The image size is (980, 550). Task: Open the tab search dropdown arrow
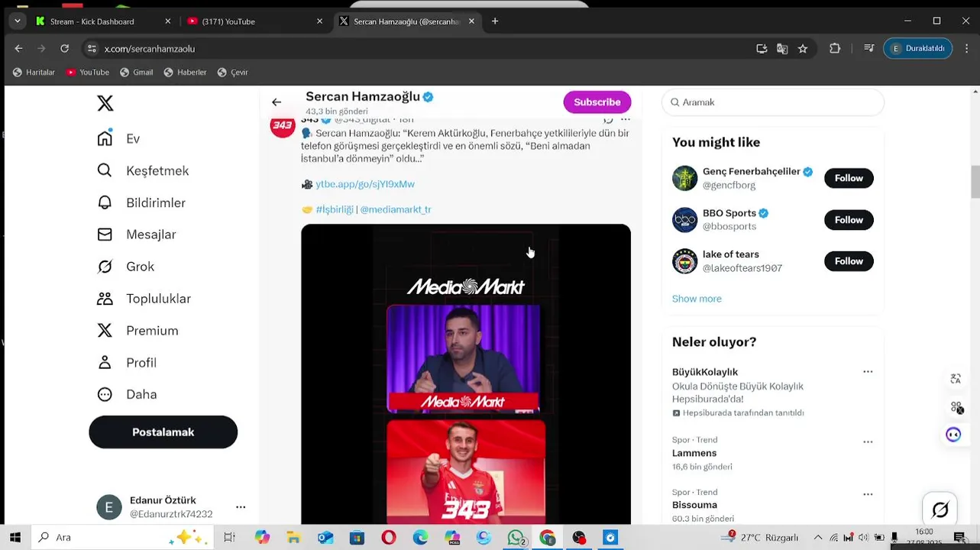pyautogui.click(x=17, y=21)
